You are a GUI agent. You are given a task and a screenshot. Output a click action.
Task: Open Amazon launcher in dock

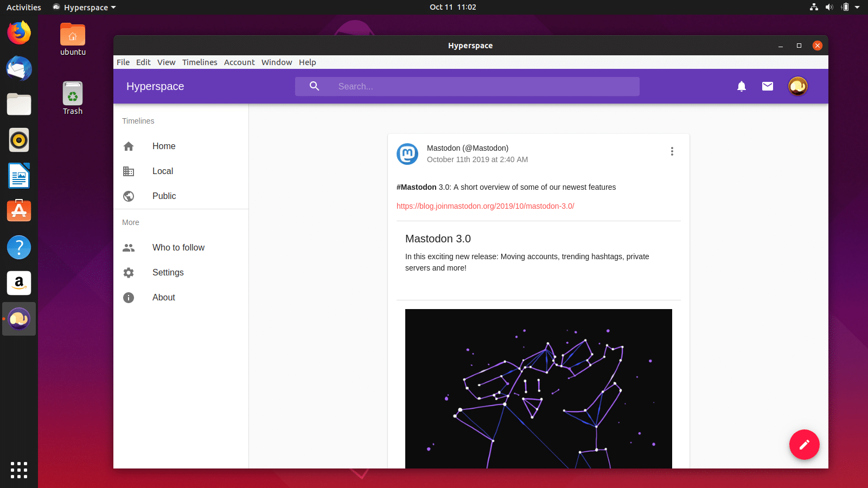[x=19, y=283]
